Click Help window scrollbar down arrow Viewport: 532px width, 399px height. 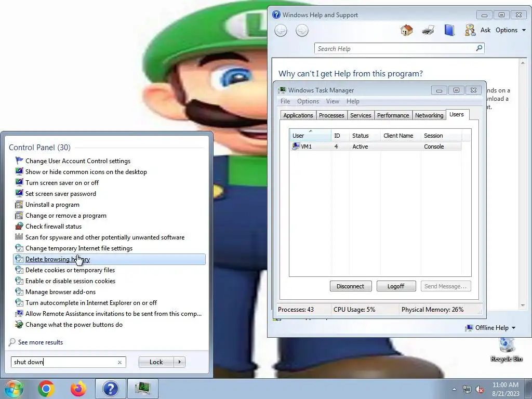coord(523,305)
